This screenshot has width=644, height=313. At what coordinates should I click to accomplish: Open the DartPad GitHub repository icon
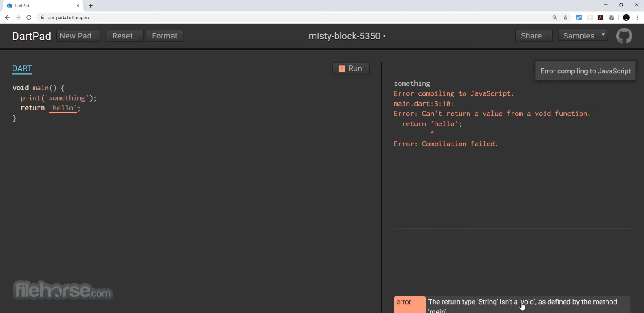pyautogui.click(x=624, y=36)
